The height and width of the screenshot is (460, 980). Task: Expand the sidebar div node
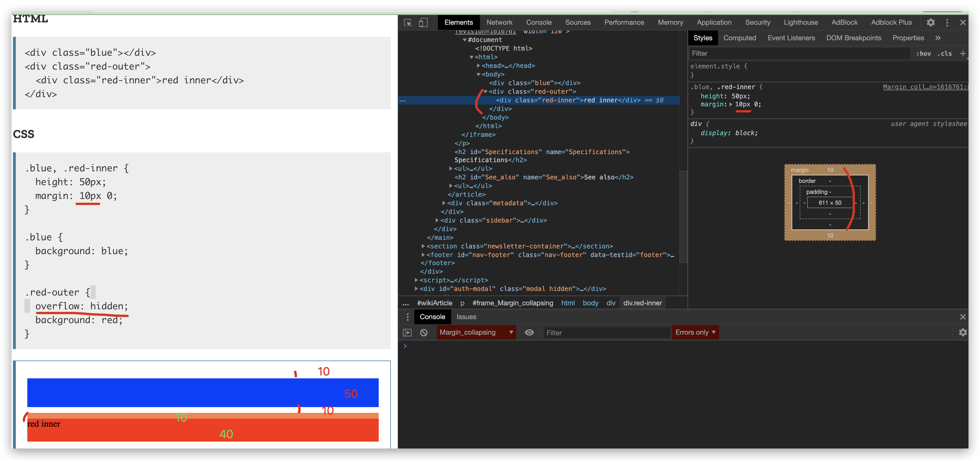pos(437,220)
